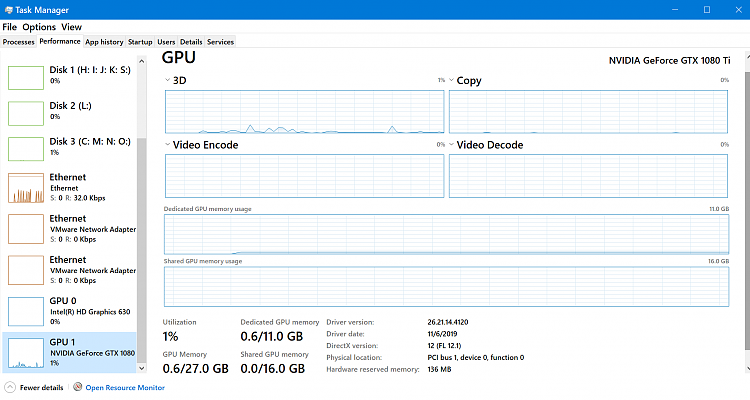Select Disk 2 (L:) graph thumbnail
The height and width of the screenshot is (400, 750).
pyautogui.click(x=26, y=112)
